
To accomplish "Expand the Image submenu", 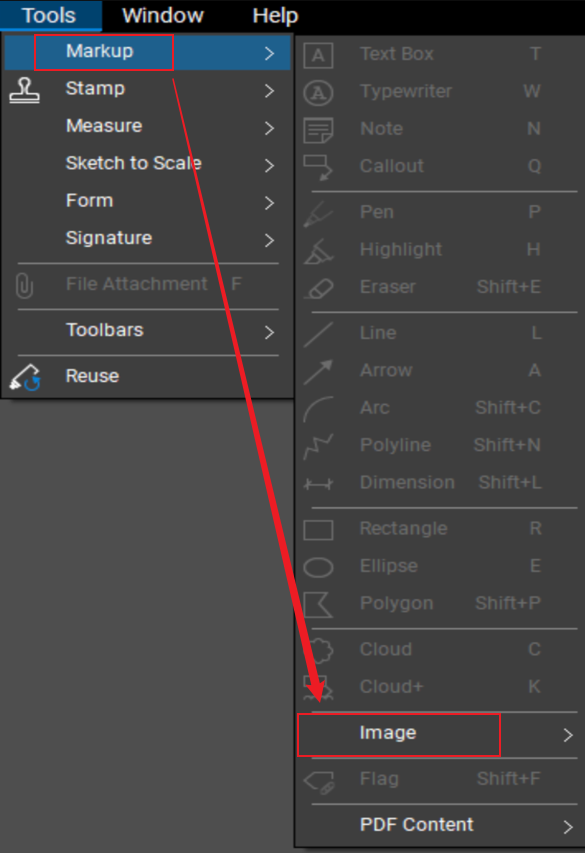I will [x=399, y=733].
